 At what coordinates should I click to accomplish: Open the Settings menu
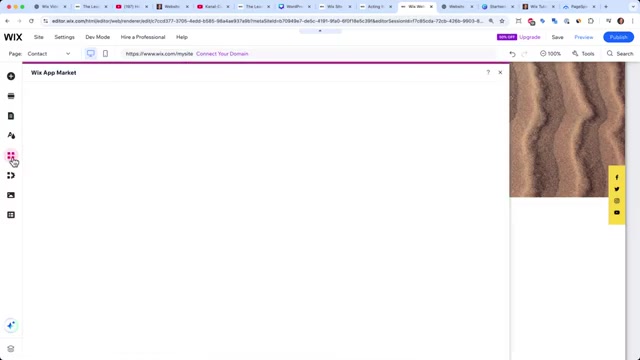pos(64,37)
